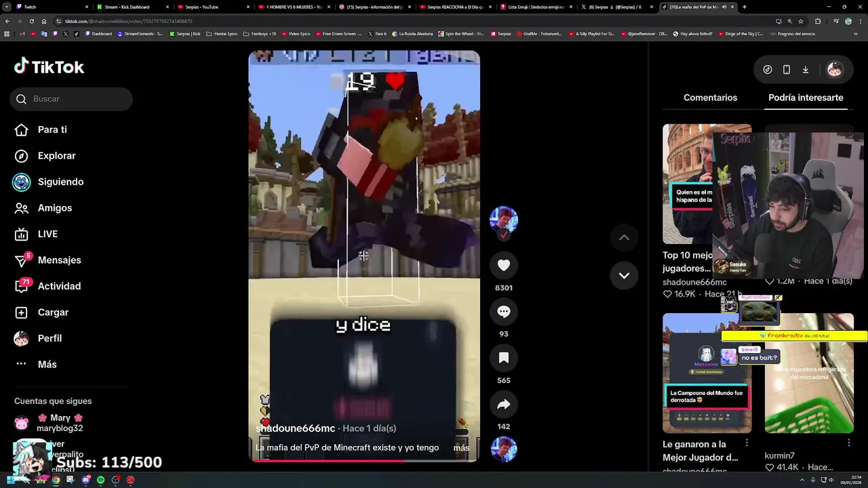
Task: Like the video with the heart icon
Action: coord(503,266)
